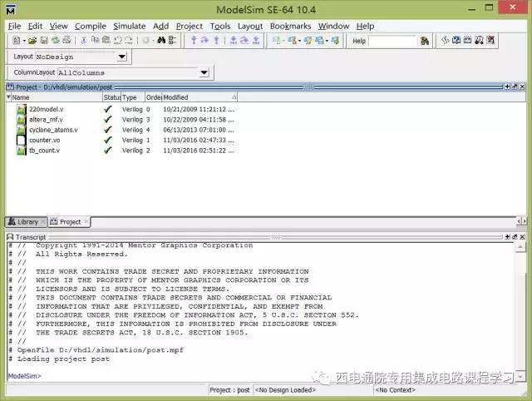Viewport: 532px width, 401px height.
Task: Click the fourth blue step arrow icon
Action: [x=234, y=41]
